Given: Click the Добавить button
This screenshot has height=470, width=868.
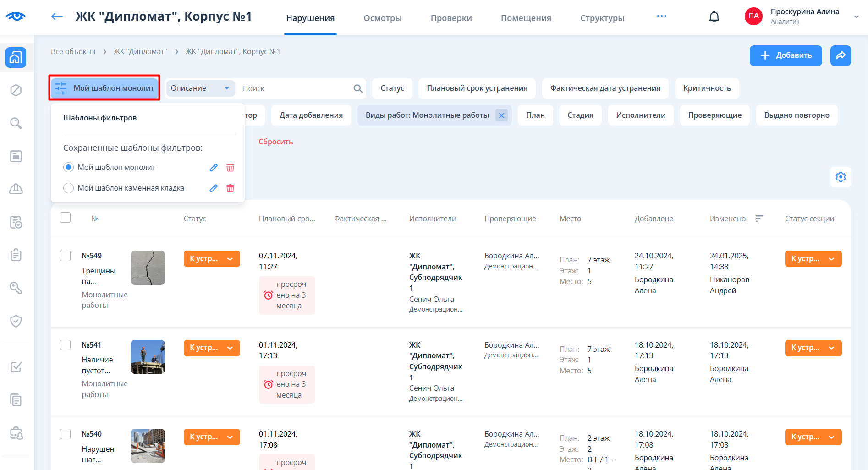Looking at the screenshot, I should pos(786,55).
